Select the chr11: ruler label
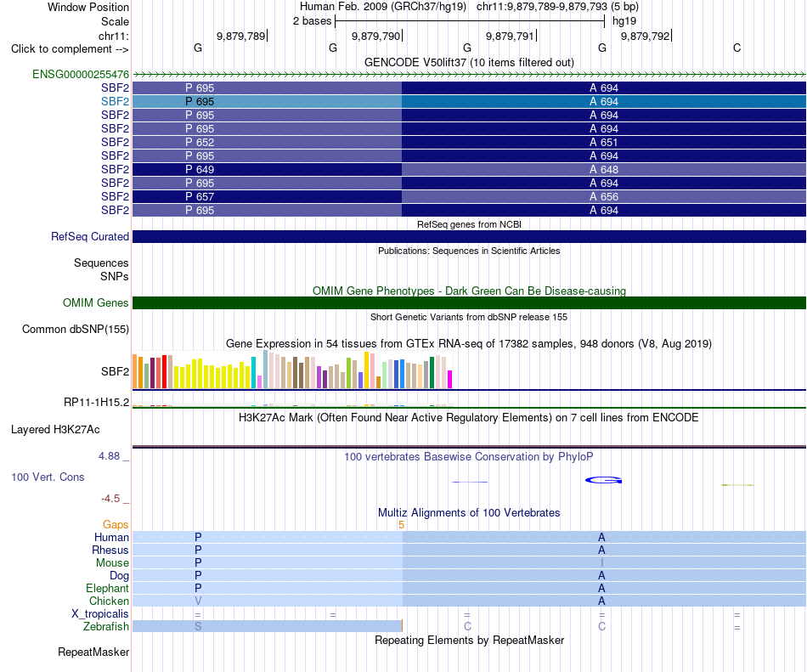Screen dimensions: 807x672 click(113, 36)
